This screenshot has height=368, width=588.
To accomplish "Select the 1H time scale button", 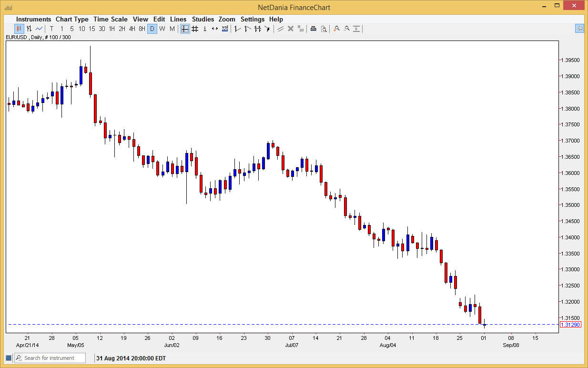I will (112, 29).
